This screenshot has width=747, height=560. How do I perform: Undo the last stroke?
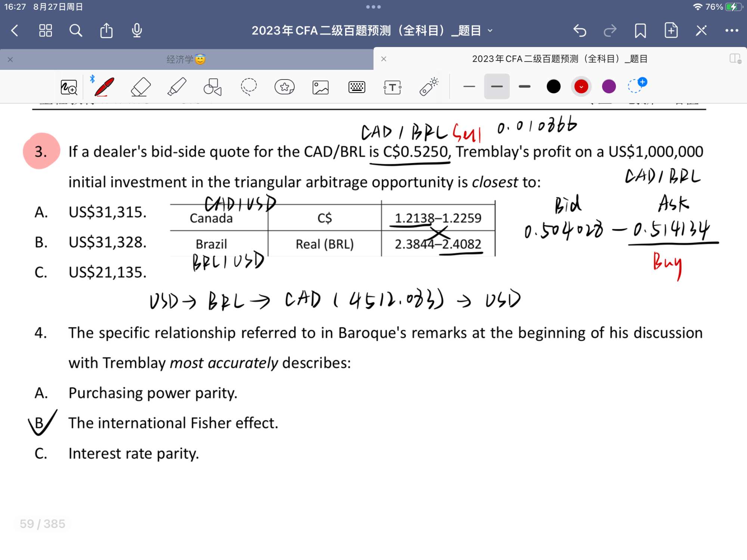pyautogui.click(x=580, y=31)
